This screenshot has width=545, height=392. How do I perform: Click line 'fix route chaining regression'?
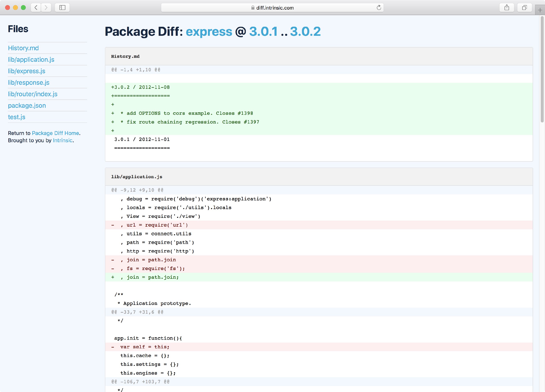[x=319, y=122]
